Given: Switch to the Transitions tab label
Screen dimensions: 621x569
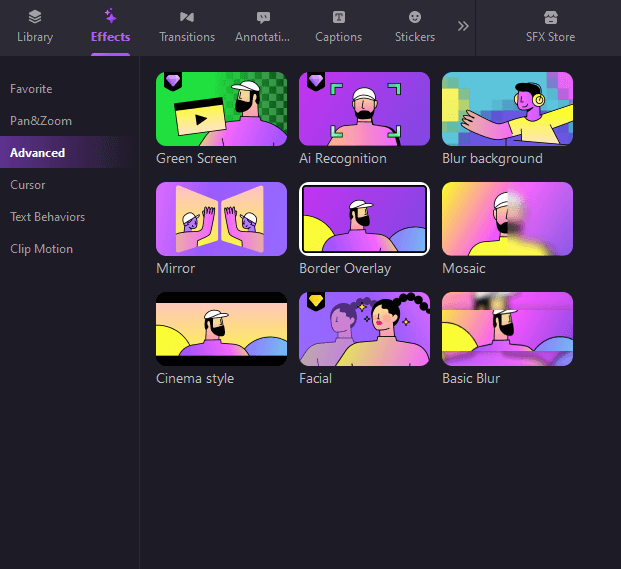Looking at the screenshot, I should point(187,37).
